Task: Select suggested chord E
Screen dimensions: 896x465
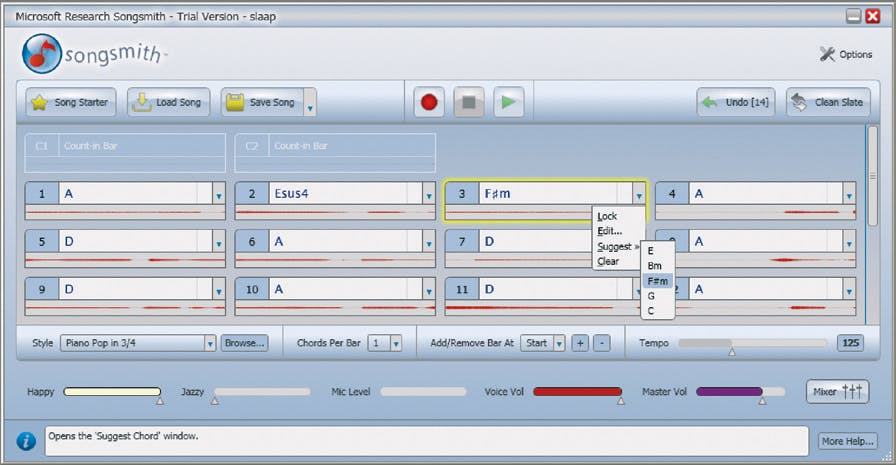Action: pyautogui.click(x=658, y=251)
